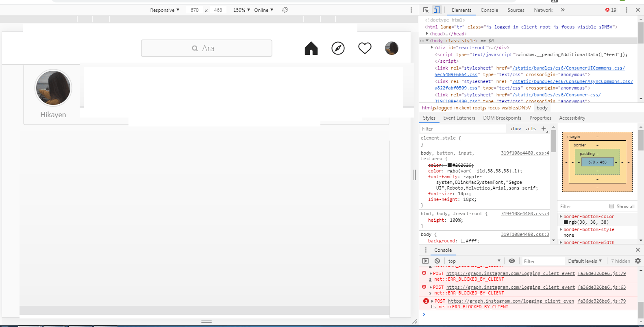Open device toolbar more options menu
Viewport: 644px width, 327px height.
point(411,10)
